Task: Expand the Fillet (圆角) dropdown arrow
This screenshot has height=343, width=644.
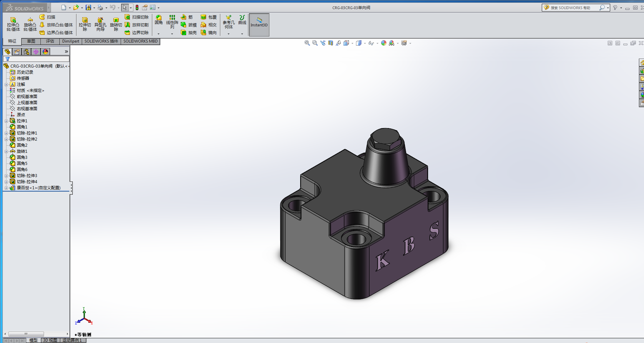Action: tap(158, 34)
